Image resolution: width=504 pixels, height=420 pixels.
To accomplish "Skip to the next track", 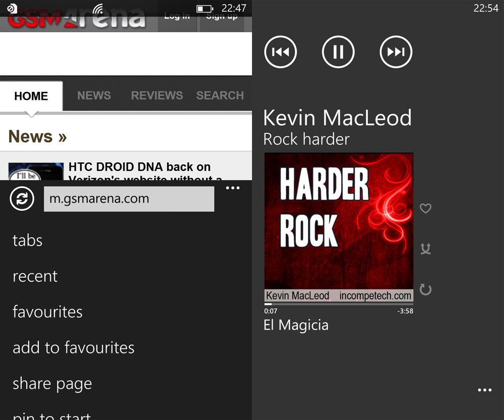I will (x=396, y=52).
